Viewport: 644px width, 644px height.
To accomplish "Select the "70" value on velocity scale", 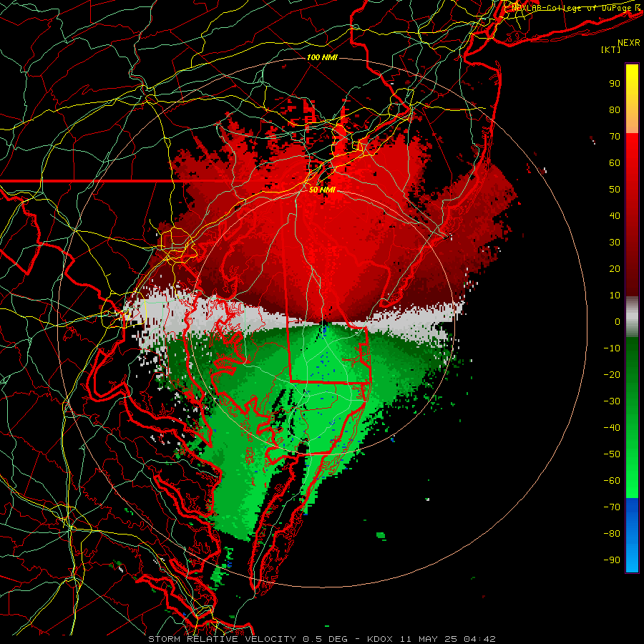I will coord(615,137).
